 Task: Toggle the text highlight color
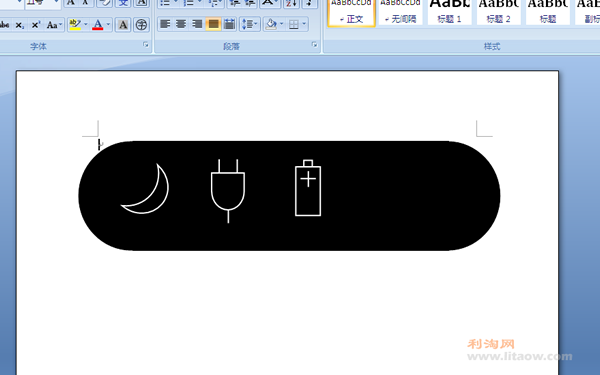click(x=75, y=25)
